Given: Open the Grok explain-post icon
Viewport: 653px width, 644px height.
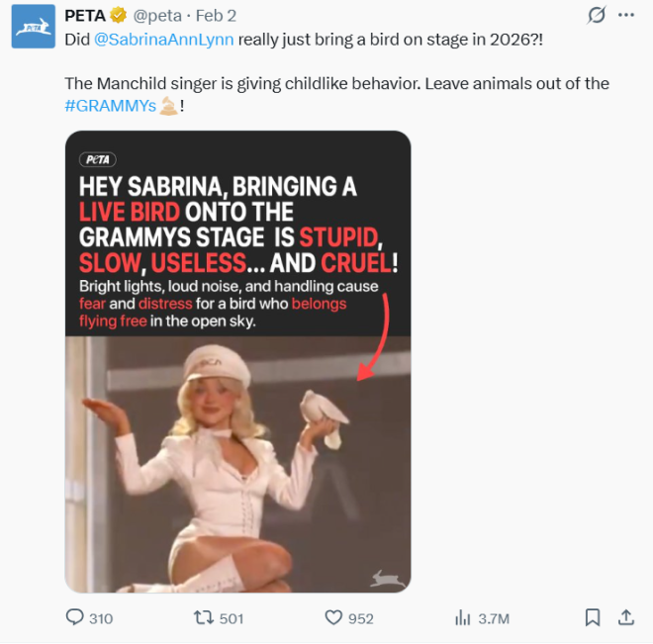Looking at the screenshot, I should (x=596, y=16).
